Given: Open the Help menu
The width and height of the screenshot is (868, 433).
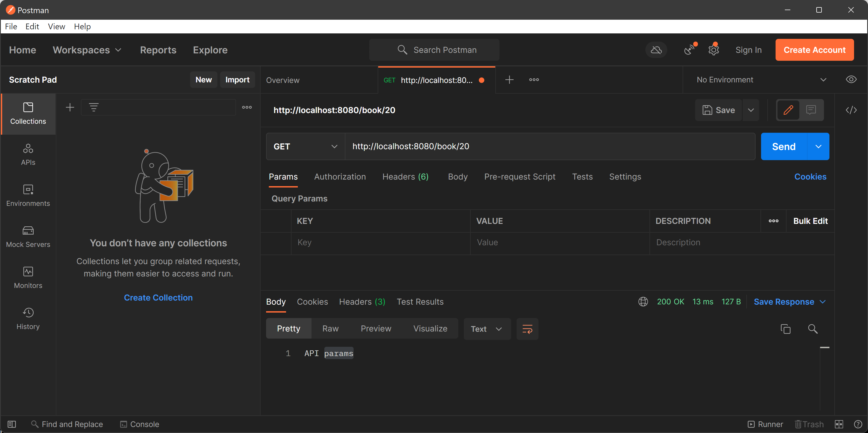Looking at the screenshot, I should tap(82, 26).
